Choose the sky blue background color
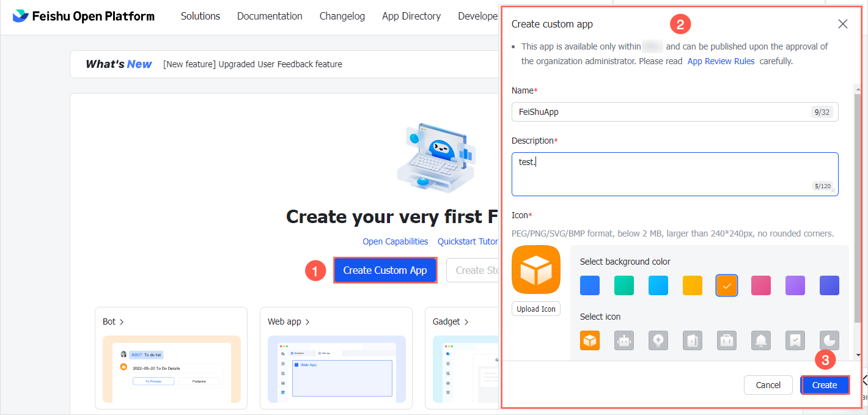Image resolution: width=868 pixels, height=415 pixels. (658, 285)
